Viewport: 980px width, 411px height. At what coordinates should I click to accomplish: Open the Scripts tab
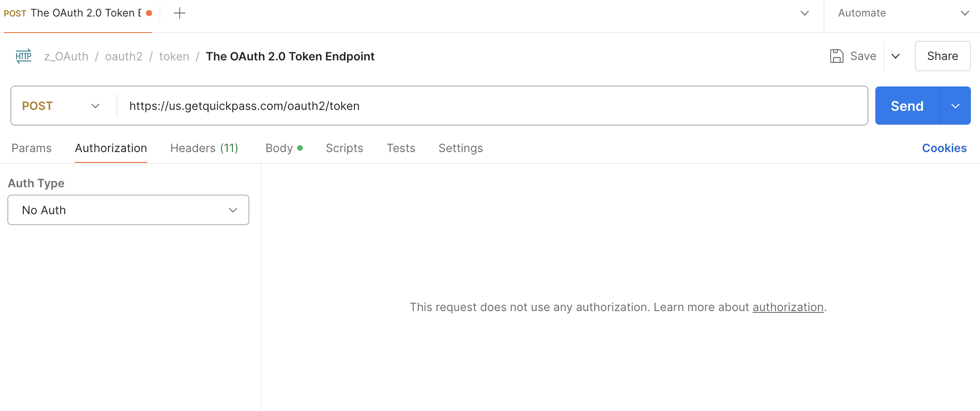tap(344, 148)
